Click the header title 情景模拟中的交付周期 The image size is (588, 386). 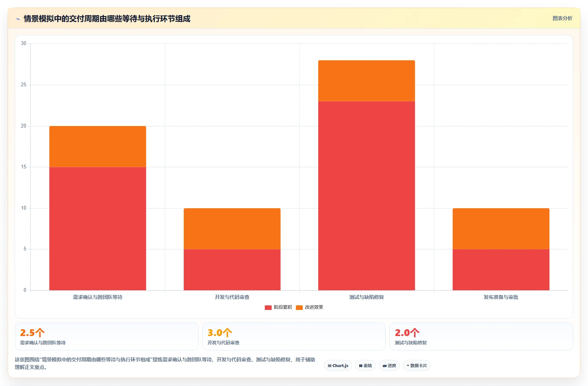(62, 19)
